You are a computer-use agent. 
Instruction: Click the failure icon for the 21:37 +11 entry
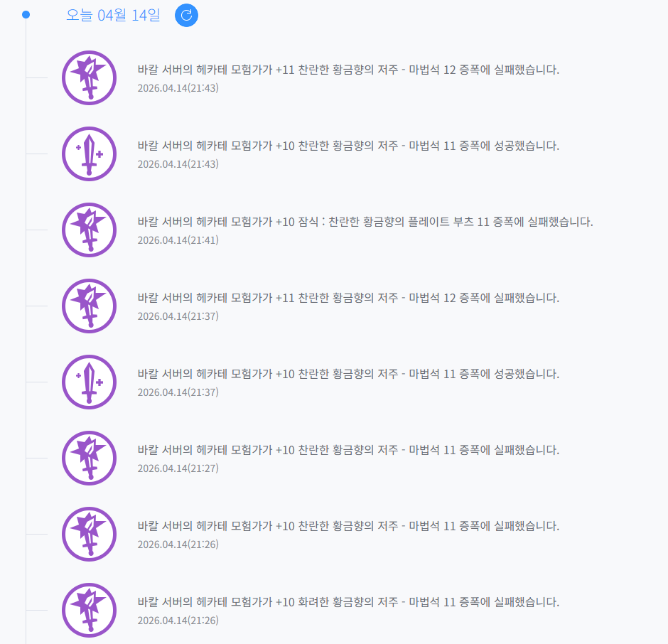tap(89, 306)
